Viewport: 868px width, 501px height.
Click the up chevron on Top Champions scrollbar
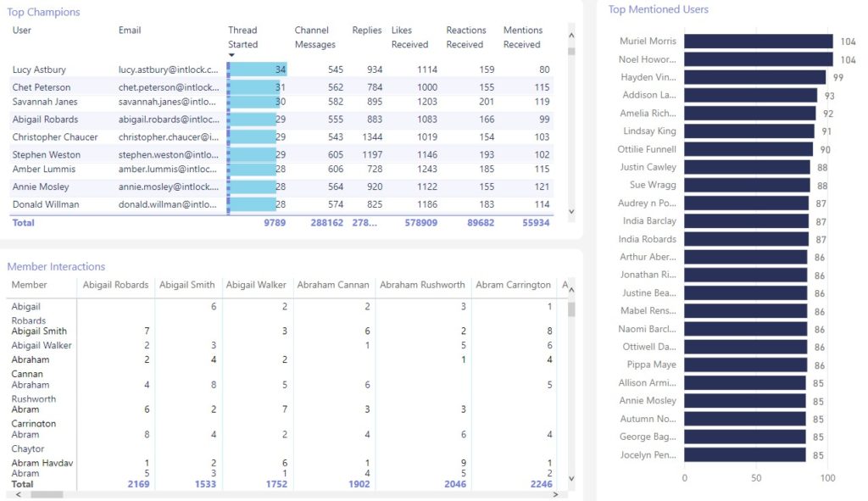tap(571, 34)
